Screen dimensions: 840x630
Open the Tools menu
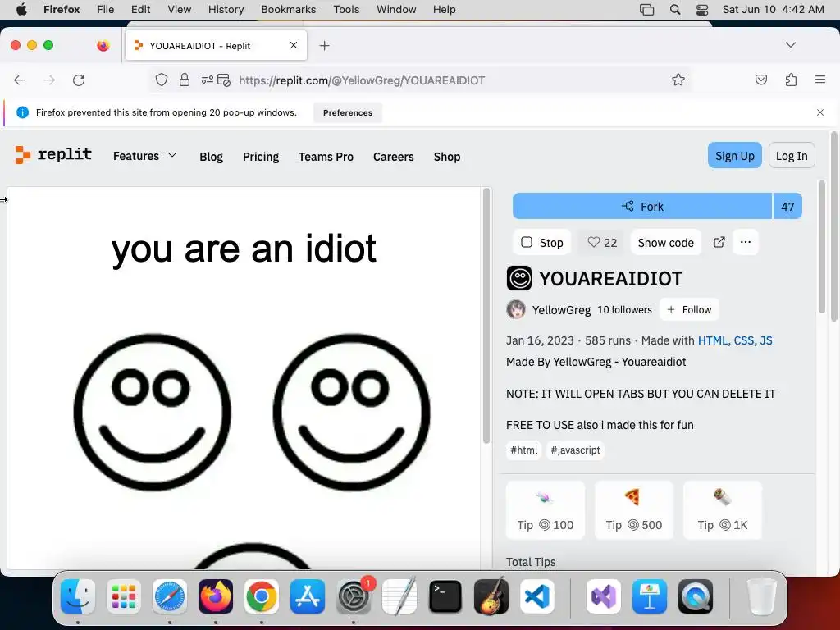[346, 10]
